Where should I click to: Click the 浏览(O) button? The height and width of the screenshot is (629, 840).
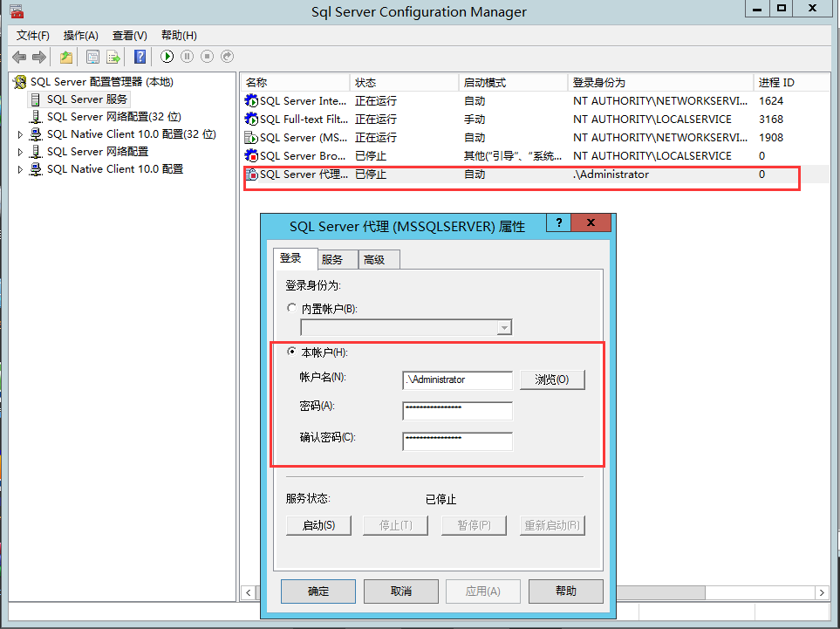[552, 379]
